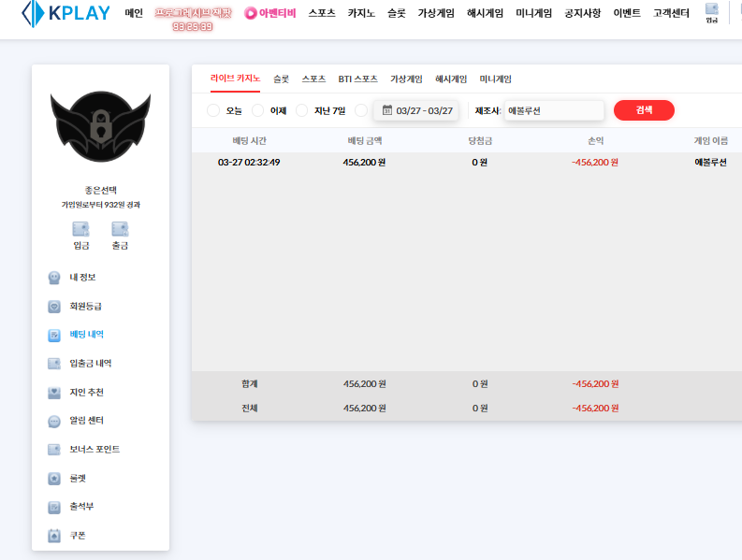Viewport: 742px width, 560px height.
Task: Select the 어제 radio button
Action: 258,110
